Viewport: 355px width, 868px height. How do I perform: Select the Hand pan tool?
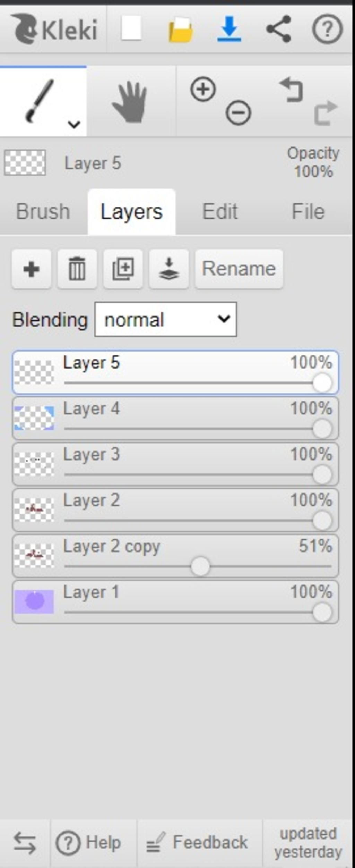[x=130, y=102]
